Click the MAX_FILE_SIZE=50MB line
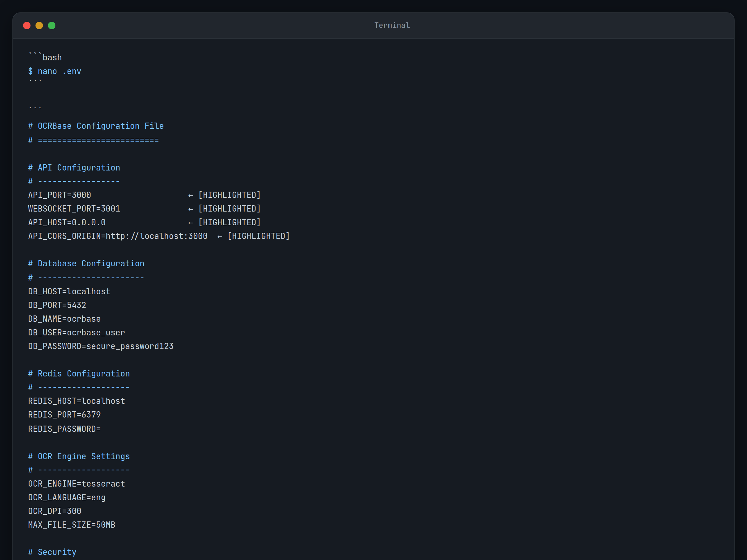The width and height of the screenshot is (747, 560). click(x=72, y=525)
